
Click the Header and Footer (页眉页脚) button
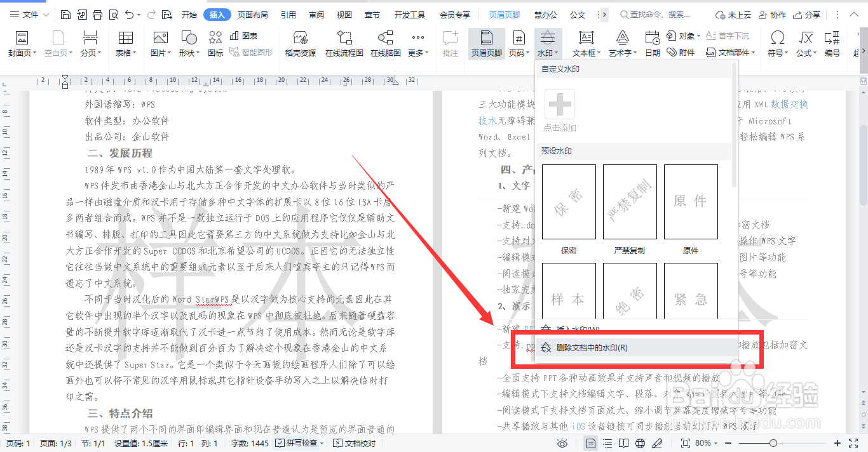pyautogui.click(x=486, y=44)
